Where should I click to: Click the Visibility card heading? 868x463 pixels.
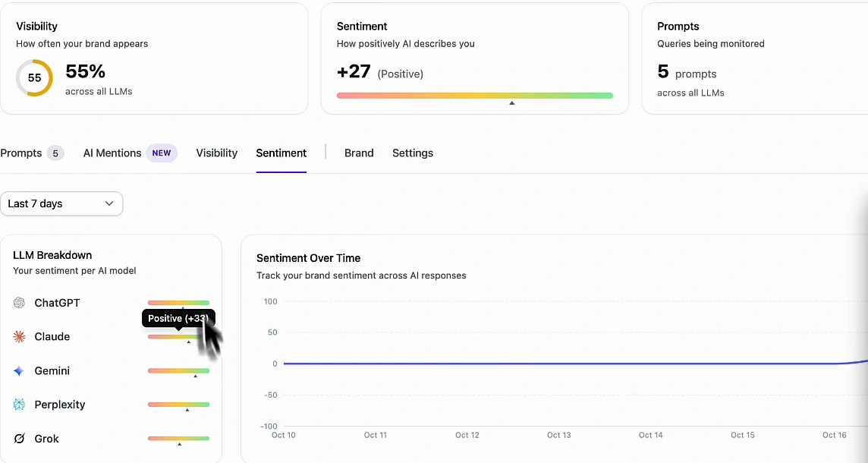[x=36, y=27]
